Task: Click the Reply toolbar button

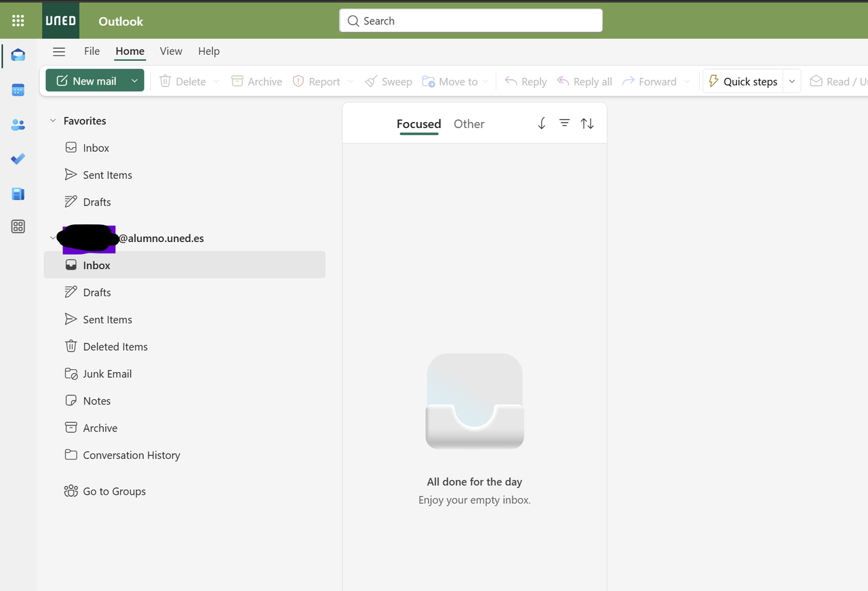Action: pyautogui.click(x=526, y=81)
